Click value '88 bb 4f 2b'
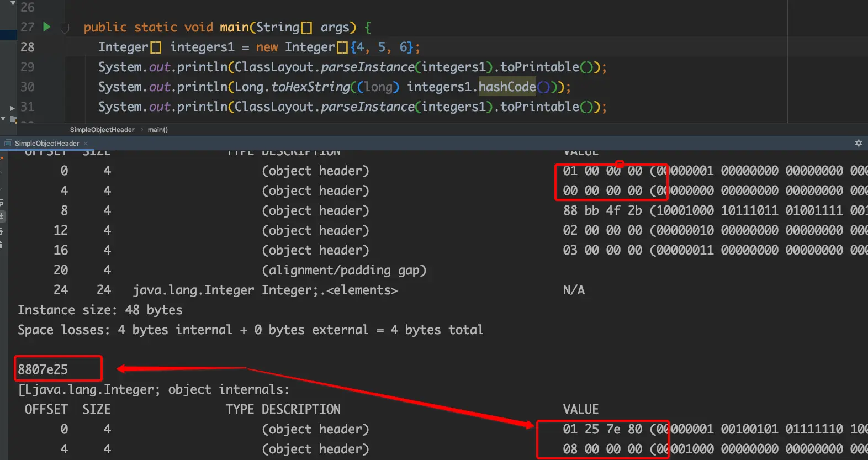 click(602, 210)
